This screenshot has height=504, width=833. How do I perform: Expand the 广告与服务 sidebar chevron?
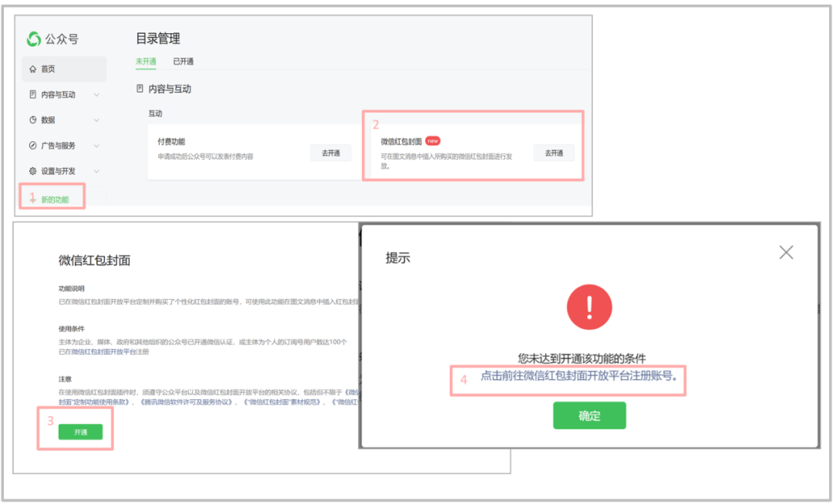[x=96, y=146]
